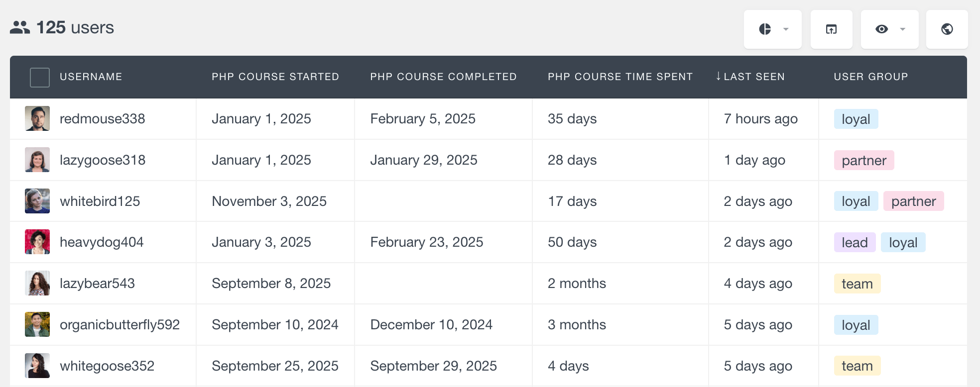Click the partner tag on lazygoose318's row
This screenshot has height=387, width=980.
pyautogui.click(x=864, y=160)
